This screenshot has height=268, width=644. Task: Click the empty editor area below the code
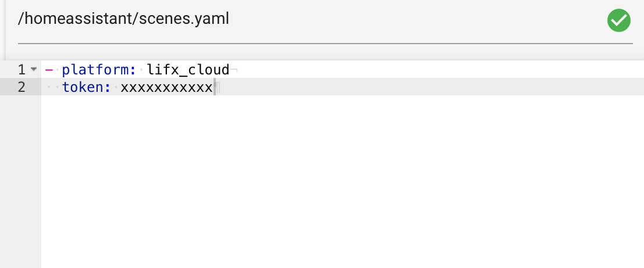pyautogui.click(x=343, y=181)
